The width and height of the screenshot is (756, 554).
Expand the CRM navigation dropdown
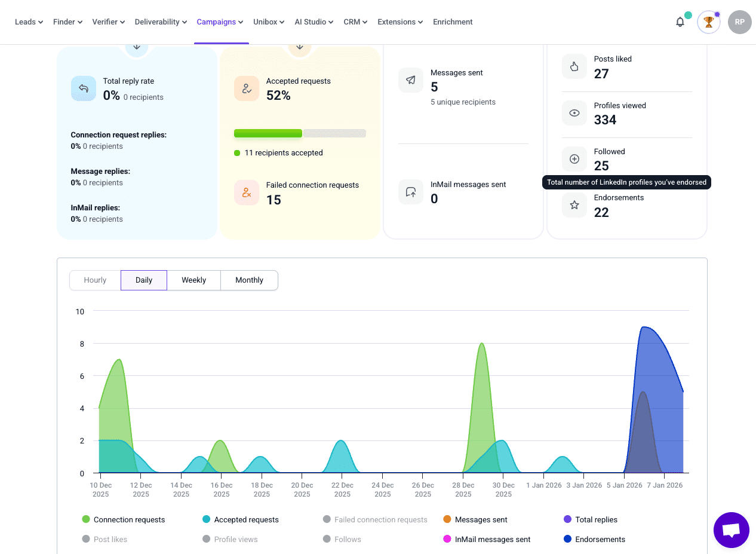point(355,22)
